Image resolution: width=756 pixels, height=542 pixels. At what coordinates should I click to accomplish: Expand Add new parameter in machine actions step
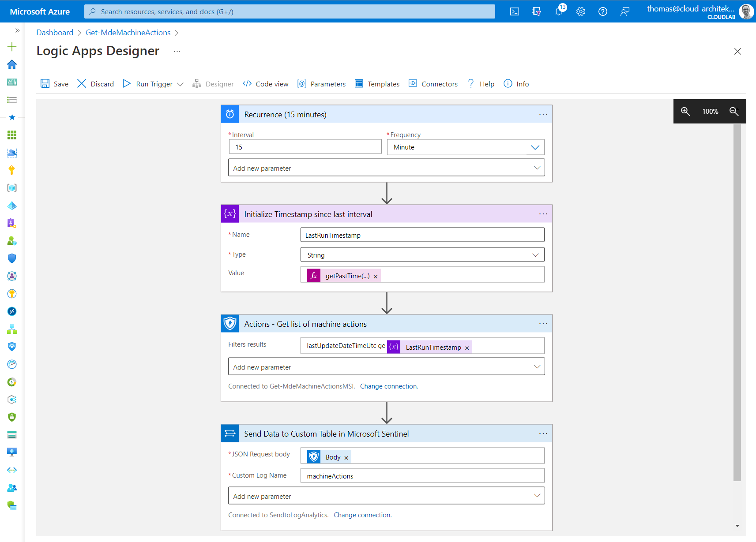click(x=386, y=366)
